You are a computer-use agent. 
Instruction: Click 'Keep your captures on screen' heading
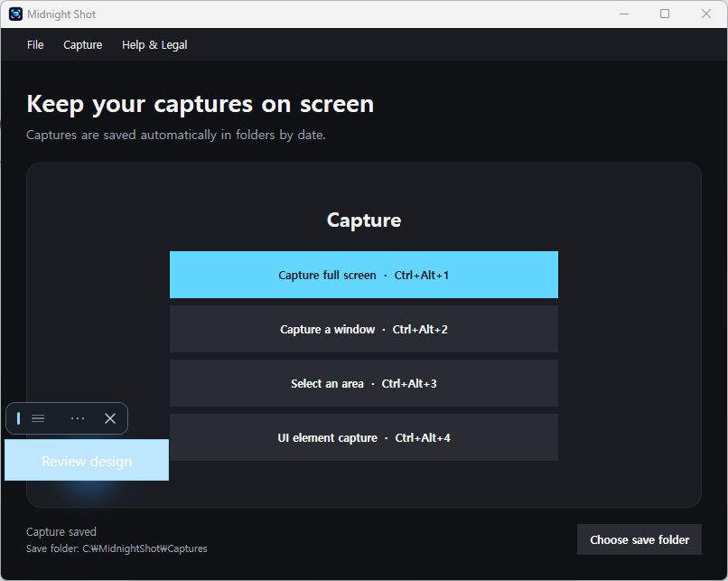pos(201,104)
